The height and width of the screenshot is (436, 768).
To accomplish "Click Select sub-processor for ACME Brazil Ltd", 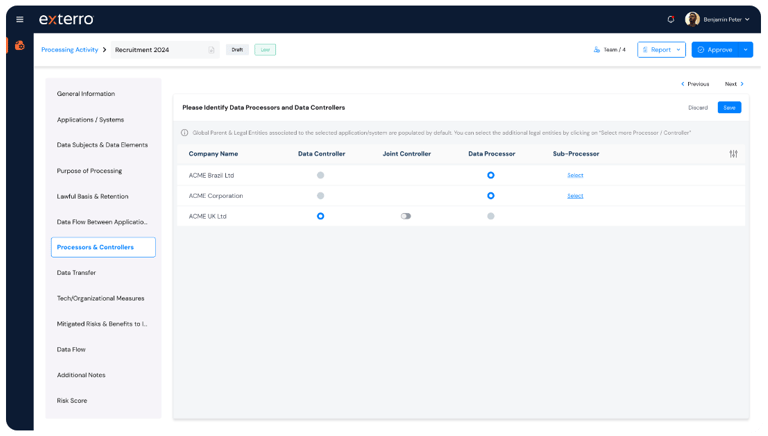I will pos(576,175).
